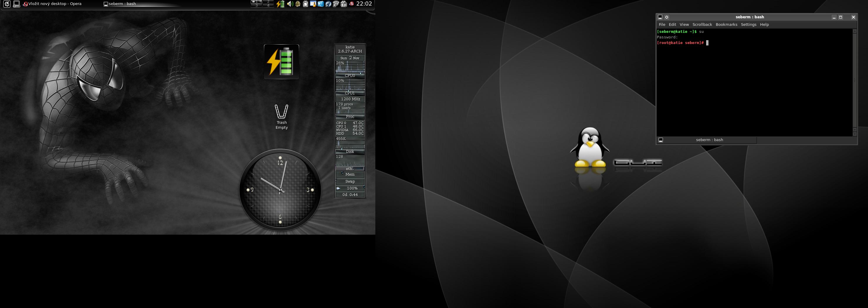Click the Proc panel label in gkrellm
This screenshot has height=308, width=868.
(x=350, y=116)
